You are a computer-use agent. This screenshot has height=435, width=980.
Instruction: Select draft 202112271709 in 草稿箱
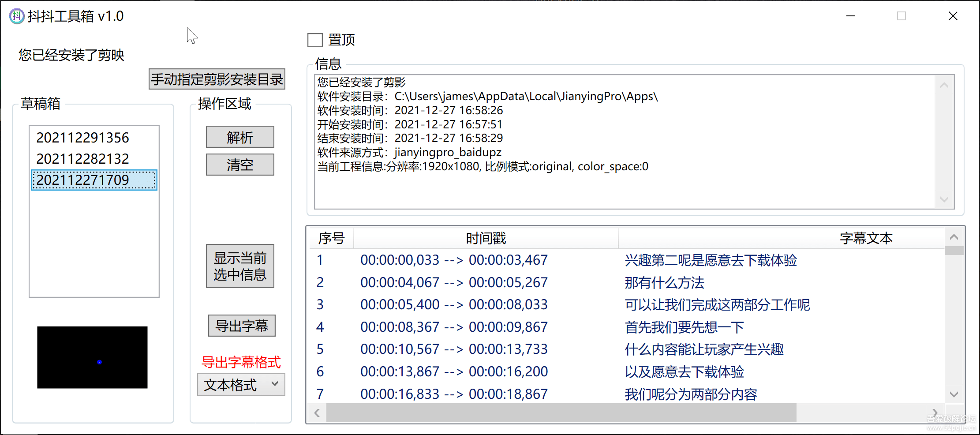pyautogui.click(x=83, y=180)
